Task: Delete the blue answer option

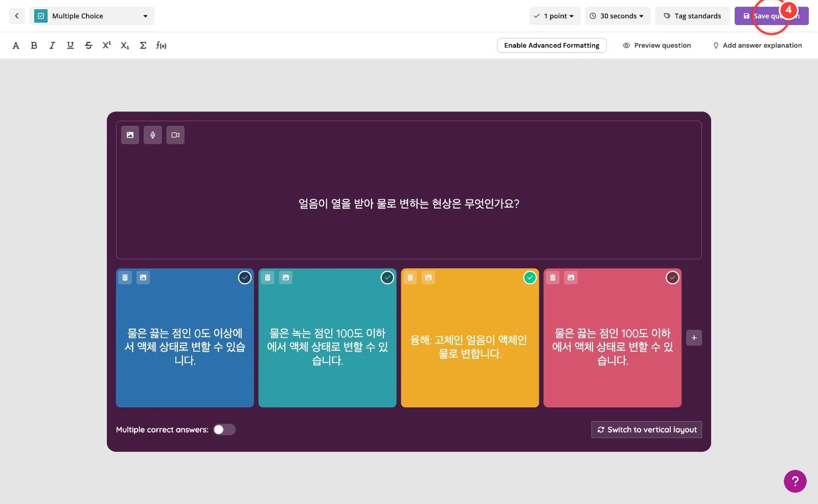Action: (x=125, y=278)
